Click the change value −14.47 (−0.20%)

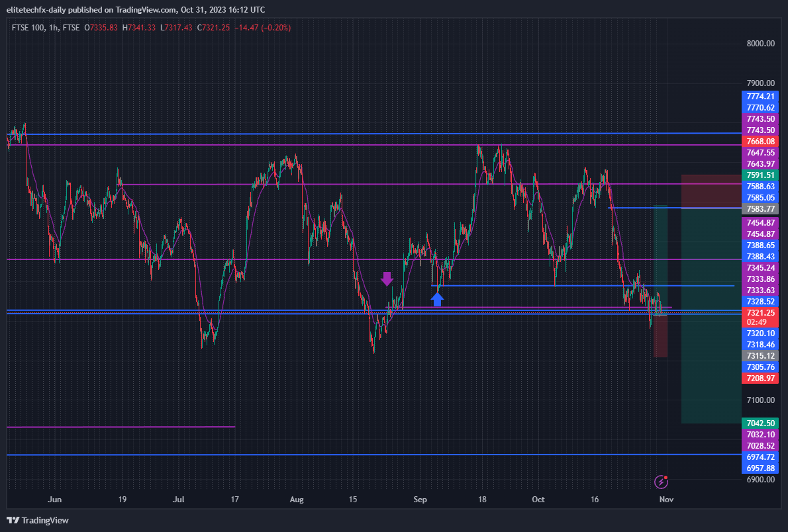(263, 28)
